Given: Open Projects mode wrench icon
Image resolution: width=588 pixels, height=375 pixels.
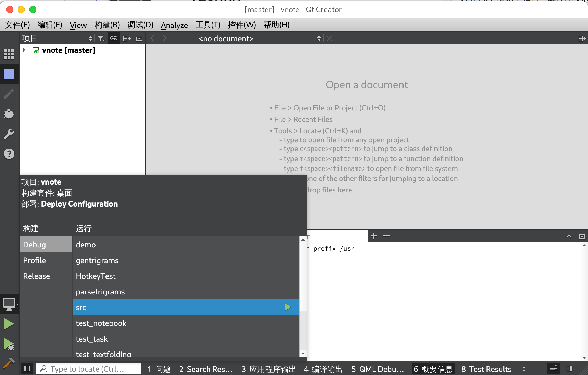Looking at the screenshot, I should (9, 134).
